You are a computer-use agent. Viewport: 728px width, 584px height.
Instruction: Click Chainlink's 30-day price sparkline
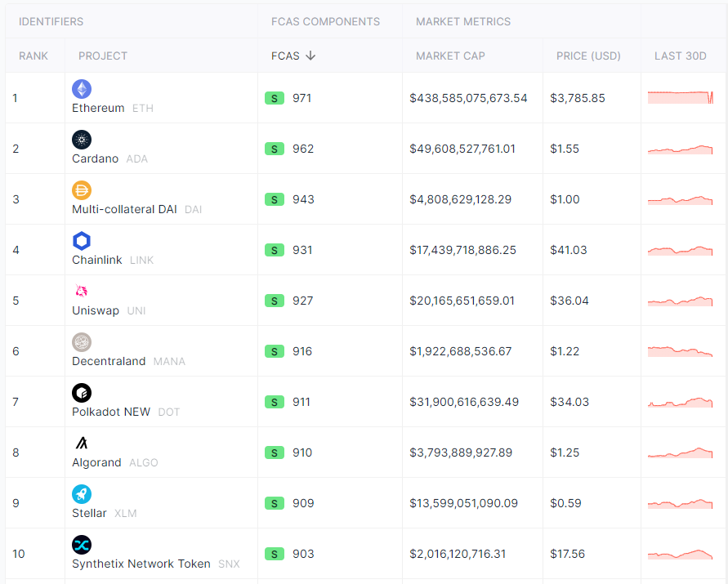click(680, 251)
